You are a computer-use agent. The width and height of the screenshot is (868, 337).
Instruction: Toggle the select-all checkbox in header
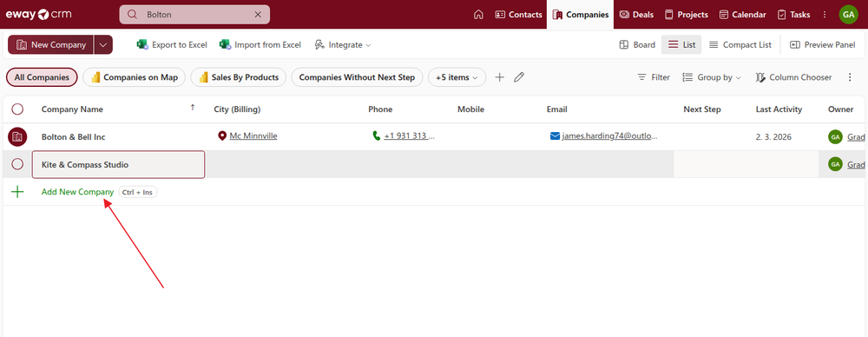[x=17, y=109]
